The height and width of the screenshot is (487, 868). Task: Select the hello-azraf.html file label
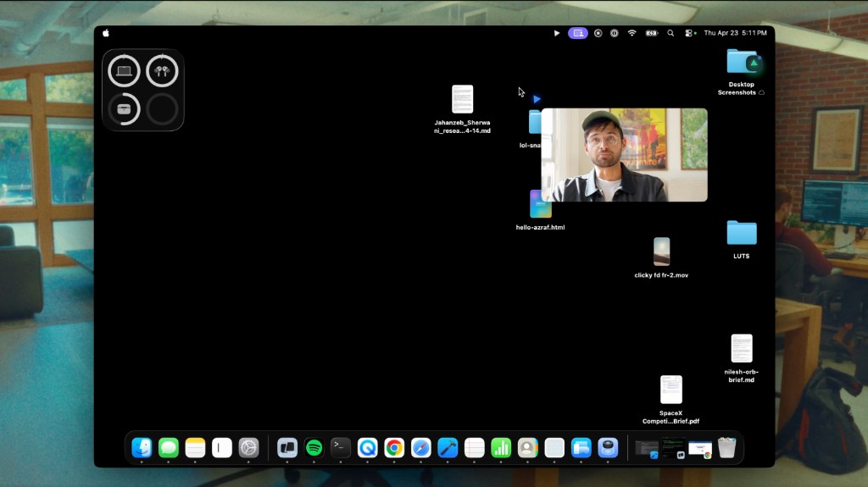540,228
